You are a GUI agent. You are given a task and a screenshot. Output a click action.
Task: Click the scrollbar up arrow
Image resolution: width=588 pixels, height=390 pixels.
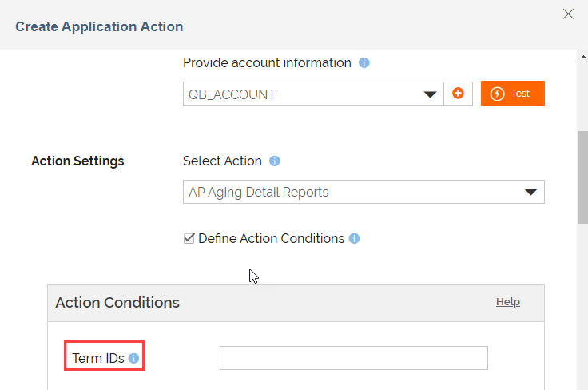tap(582, 56)
